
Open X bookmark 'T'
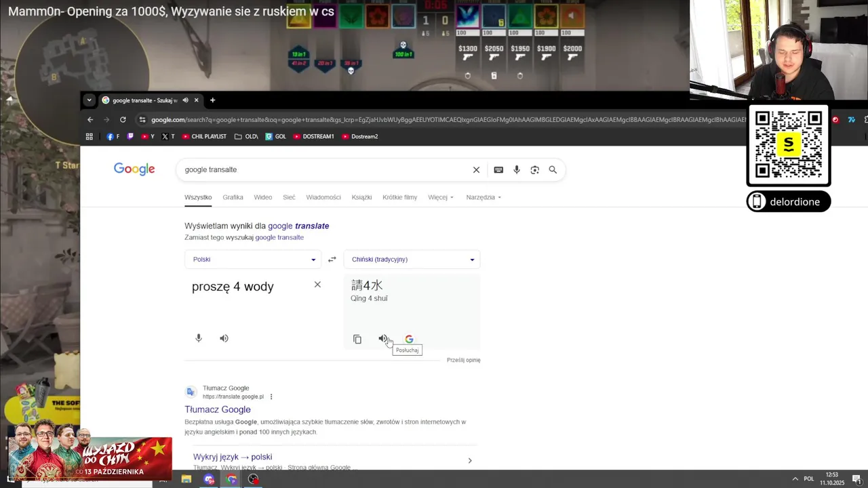click(167, 136)
